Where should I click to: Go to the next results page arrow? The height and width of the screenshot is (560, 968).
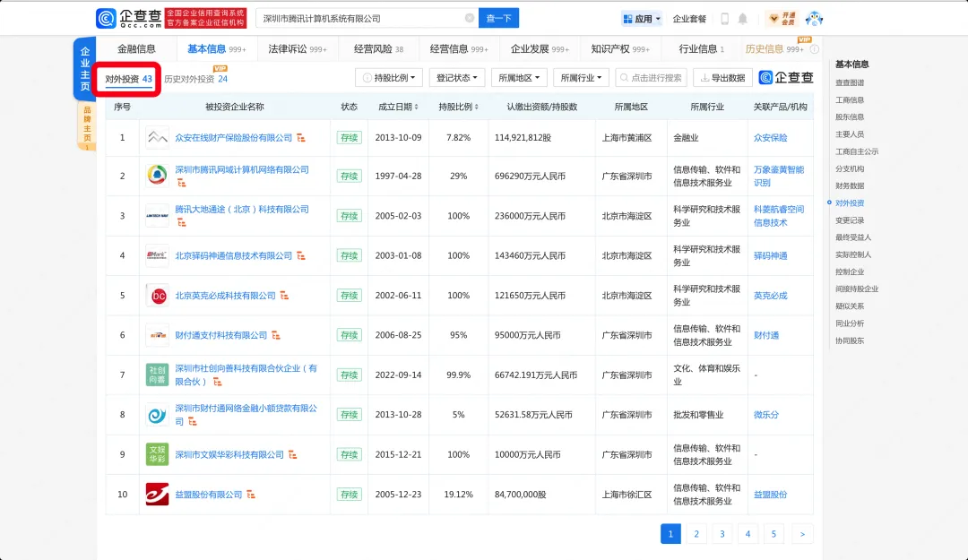pyautogui.click(x=802, y=534)
